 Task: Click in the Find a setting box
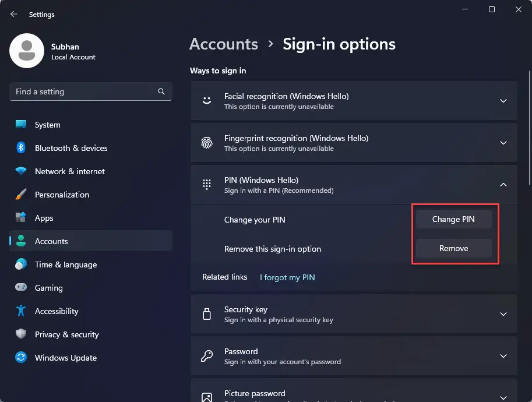pyautogui.click(x=91, y=91)
